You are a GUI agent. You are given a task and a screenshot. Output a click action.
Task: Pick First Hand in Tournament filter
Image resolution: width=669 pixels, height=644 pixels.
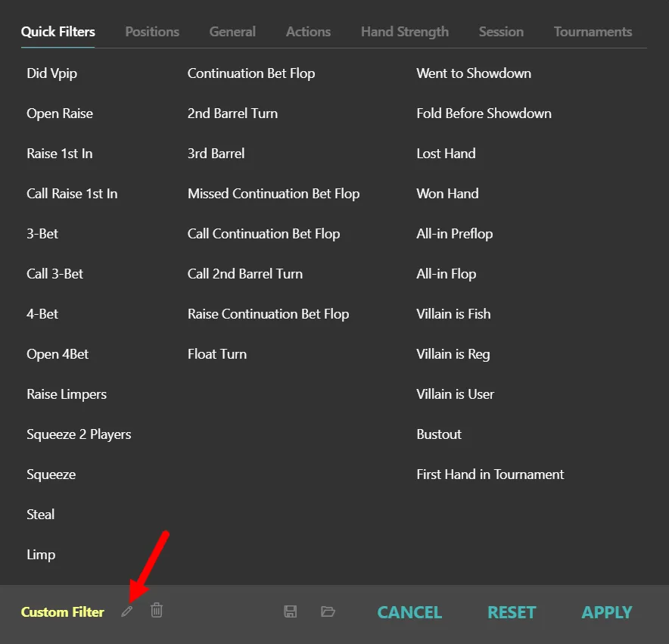coord(490,474)
